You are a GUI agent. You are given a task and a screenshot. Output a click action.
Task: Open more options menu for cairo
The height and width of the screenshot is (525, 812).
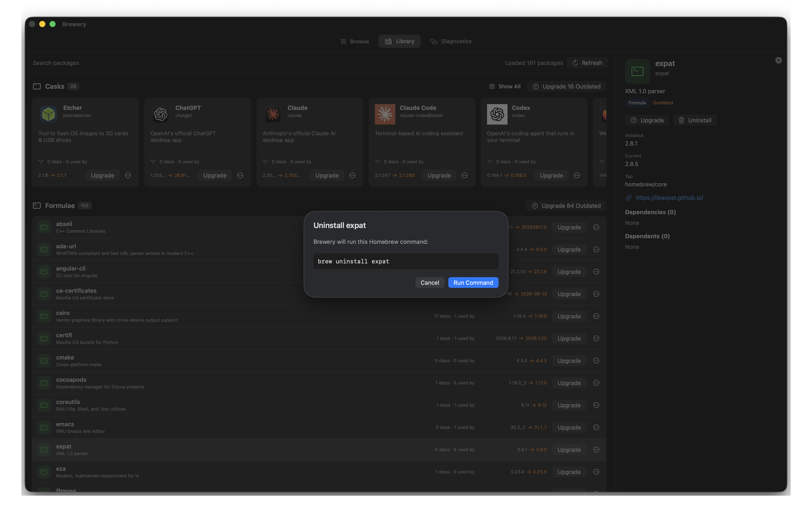(596, 316)
